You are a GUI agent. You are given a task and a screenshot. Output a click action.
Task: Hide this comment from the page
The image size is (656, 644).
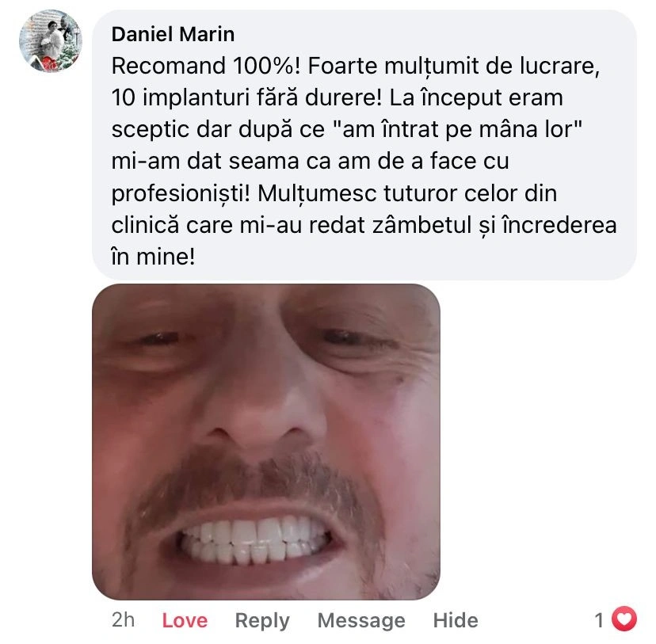pos(456,620)
